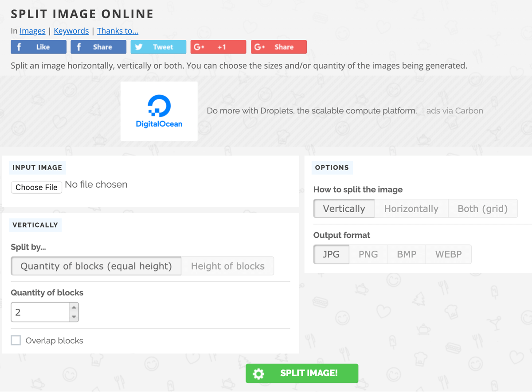Click the green SPLIT IMAGE! button
532x392 pixels.
pyautogui.click(x=302, y=373)
